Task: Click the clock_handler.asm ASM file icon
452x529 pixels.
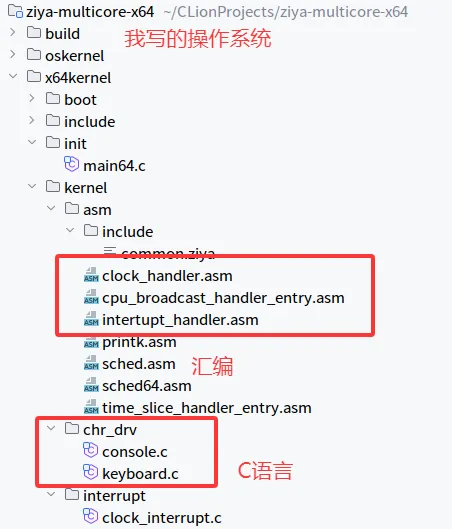Action: point(91,275)
